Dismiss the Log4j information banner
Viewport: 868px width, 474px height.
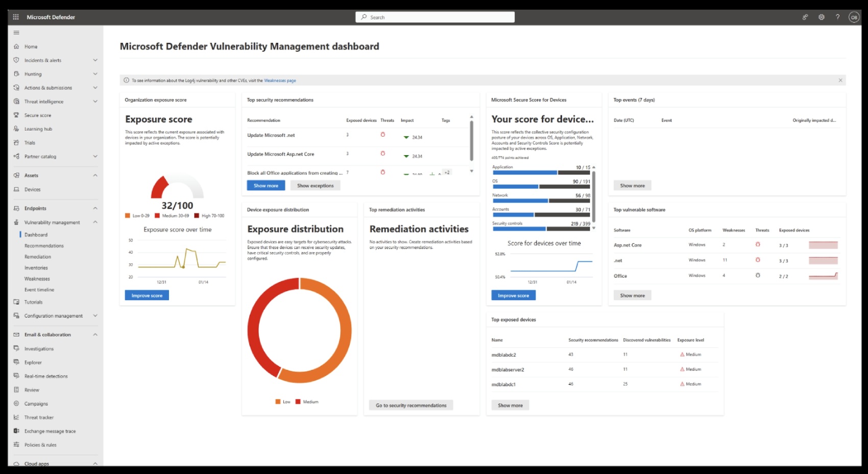point(840,81)
